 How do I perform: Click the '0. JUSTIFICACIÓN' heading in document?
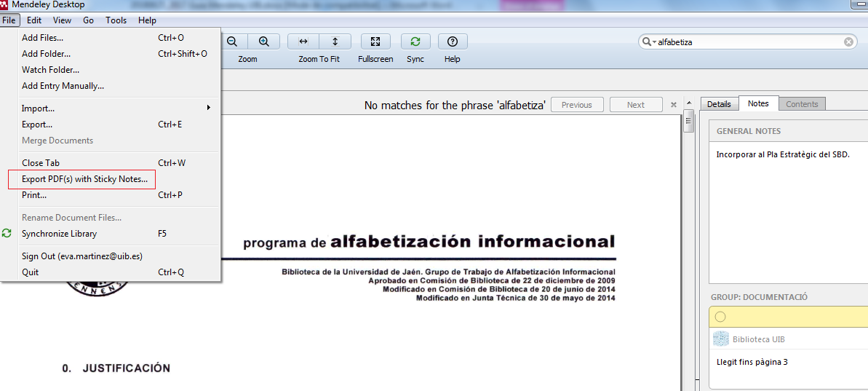point(116,368)
